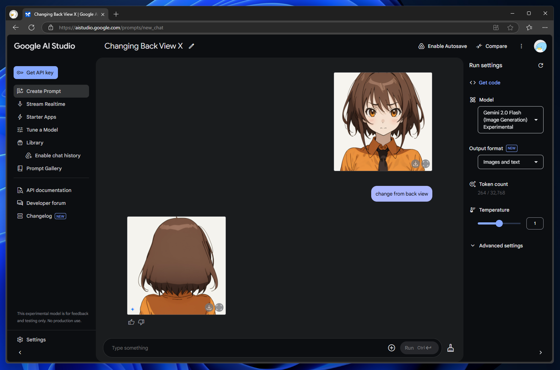Image resolution: width=560 pixels, height=370 pixels.
Task: Download the generated back view image
Action: tap(209, 307)
